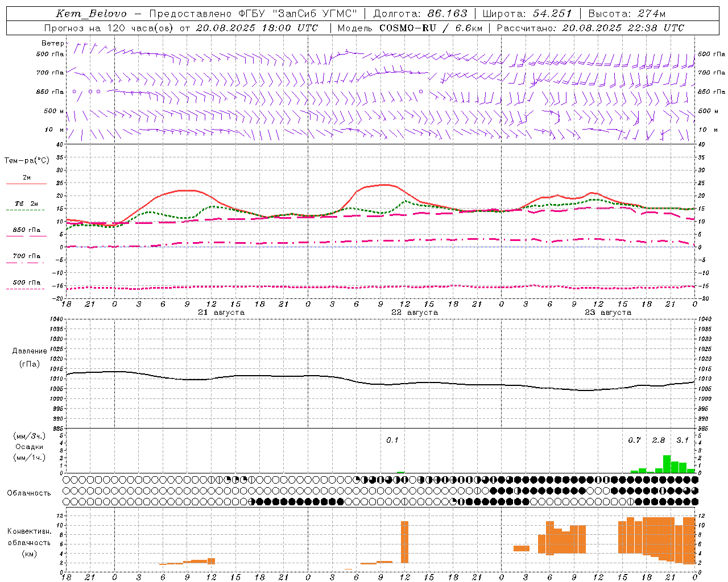Click the latitude value Широта: 54.251

tap(527, 14)
